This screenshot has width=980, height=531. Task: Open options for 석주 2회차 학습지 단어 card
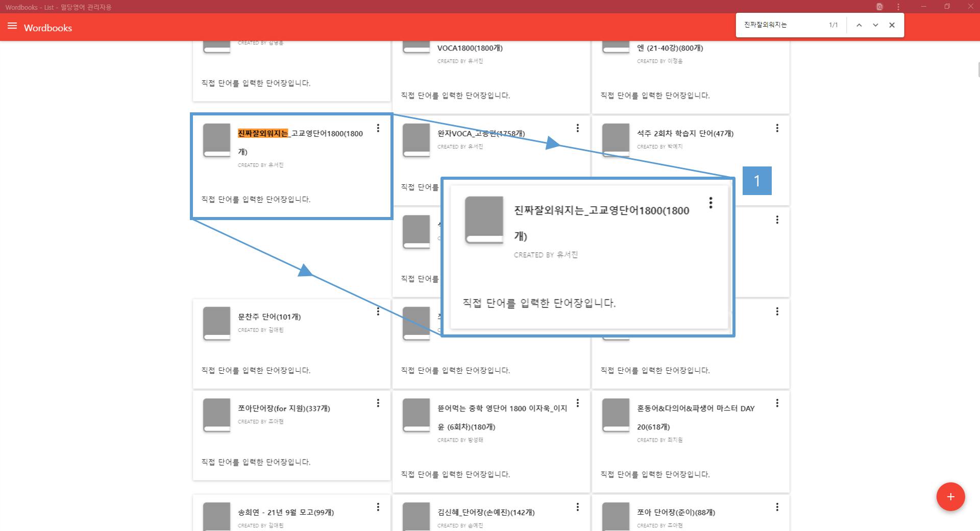point(777,128)
